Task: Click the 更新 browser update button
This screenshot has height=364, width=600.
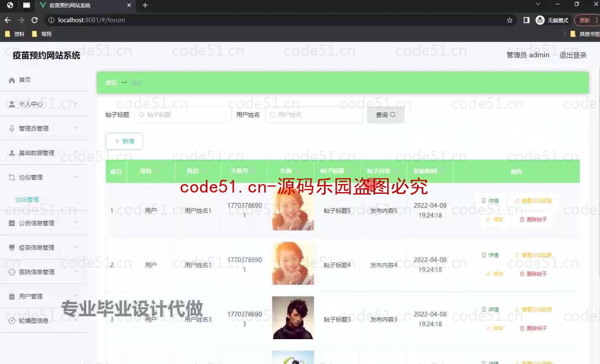Action: pos(587,20)
